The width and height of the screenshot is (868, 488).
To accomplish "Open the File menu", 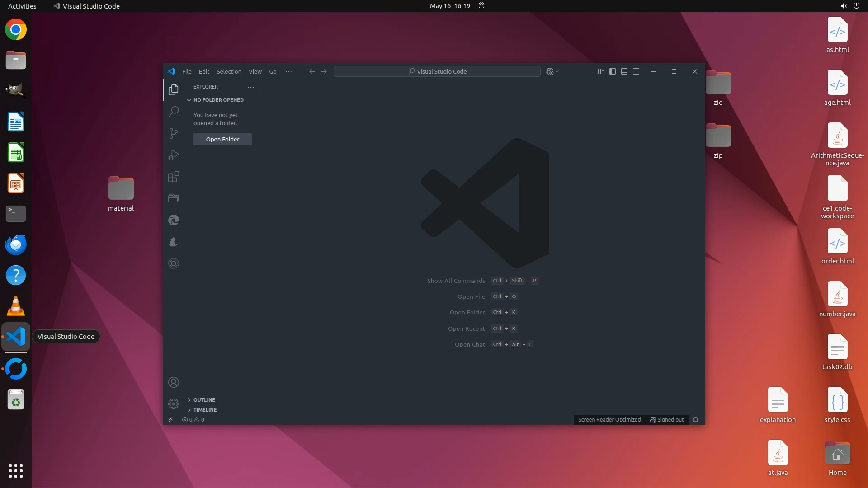I will [187, 71].
